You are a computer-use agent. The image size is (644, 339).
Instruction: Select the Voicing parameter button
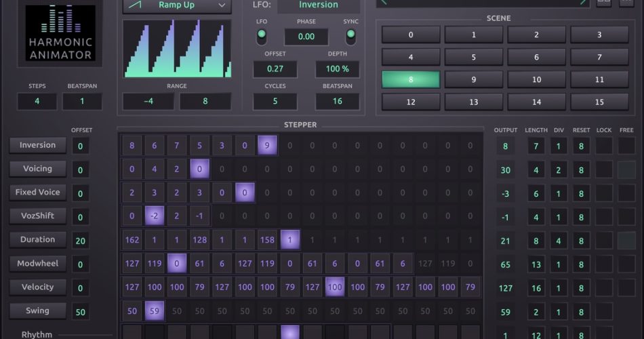pyautogui.click(x=38, y=168)
